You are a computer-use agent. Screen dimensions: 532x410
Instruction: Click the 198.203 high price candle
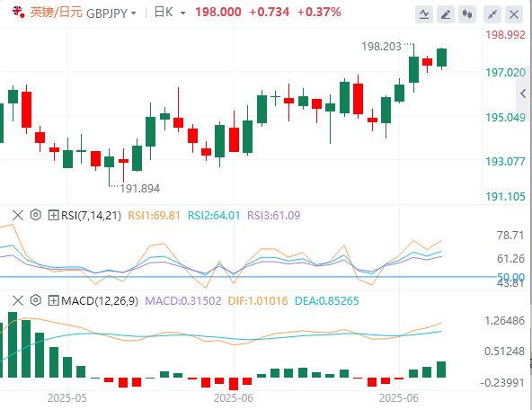(x=413, y=69)
